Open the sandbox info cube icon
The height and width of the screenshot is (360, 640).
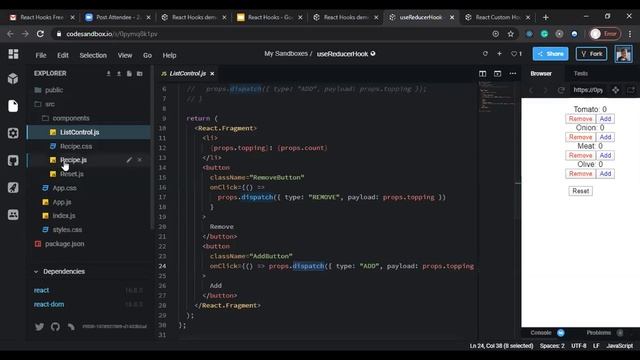coord(13,78)
